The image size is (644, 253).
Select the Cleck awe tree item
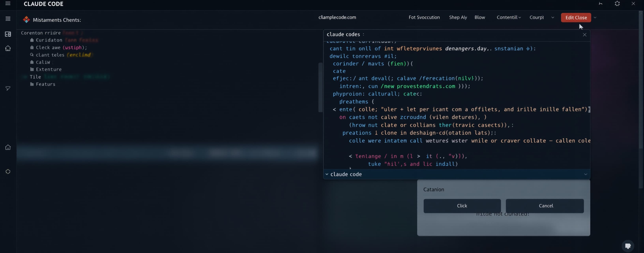click(61, 47)
